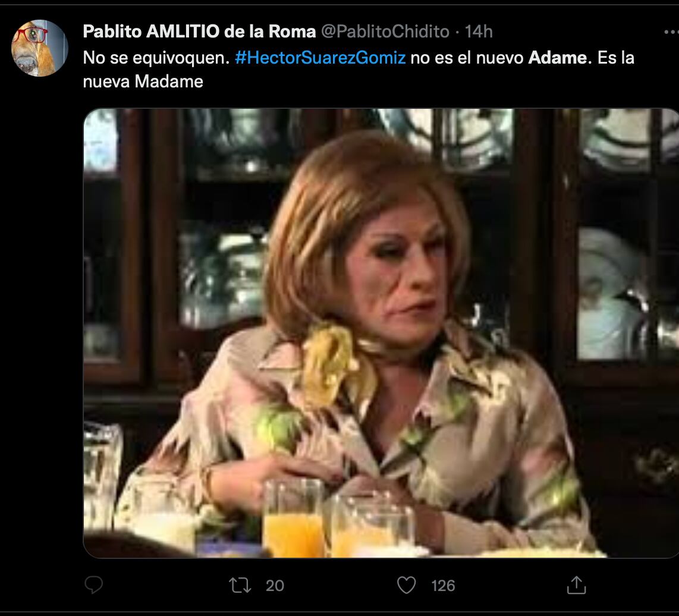This screenshot has height=616, width=679.
Task: Open the tweet's 14h timestamp
Action: tap(479, 32)
